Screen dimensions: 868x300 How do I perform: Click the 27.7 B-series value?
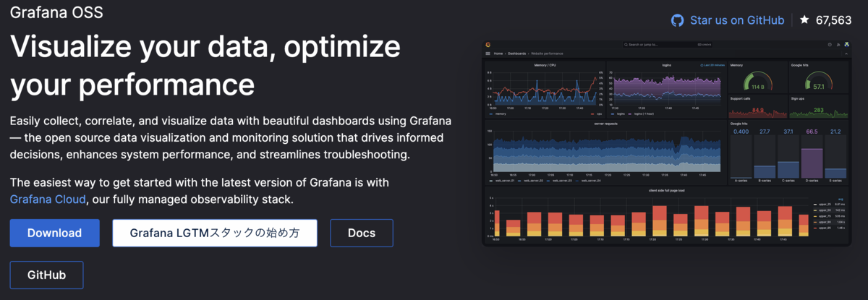765,132
